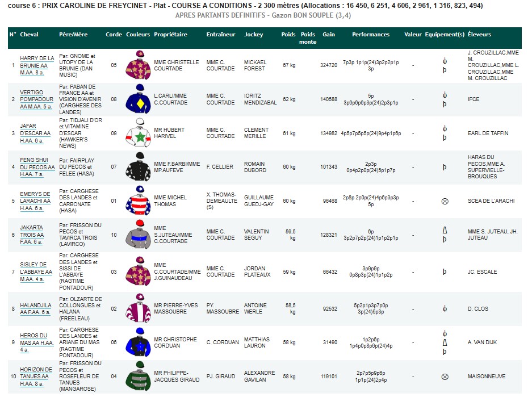The width and height of the screenshot is (532, 397).
Task: Click Halandjila's maroon and white striped silks
Action: point(138,308)
